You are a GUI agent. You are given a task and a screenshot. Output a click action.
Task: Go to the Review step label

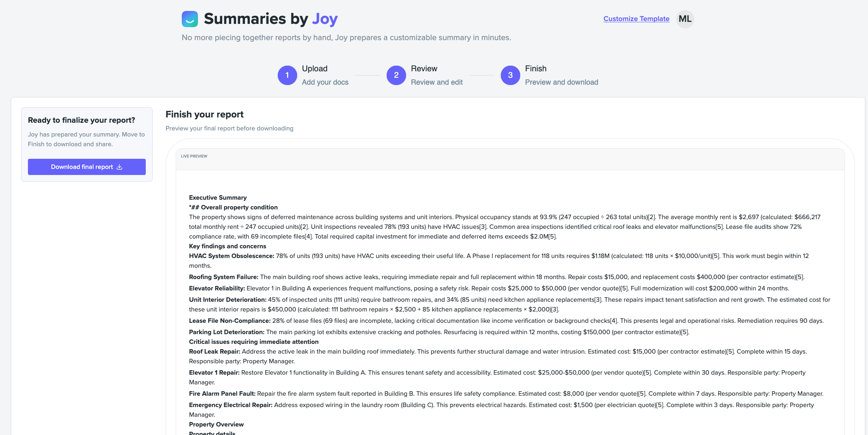click(x=424, y=69)
